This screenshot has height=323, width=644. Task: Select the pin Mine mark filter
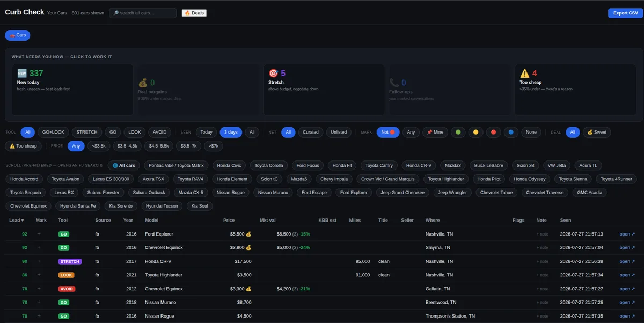coord(435,132)
